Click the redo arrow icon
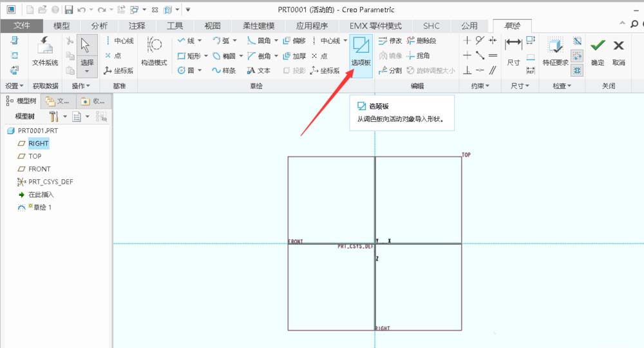This screenshot has height=348, width=644. [102, 10]
